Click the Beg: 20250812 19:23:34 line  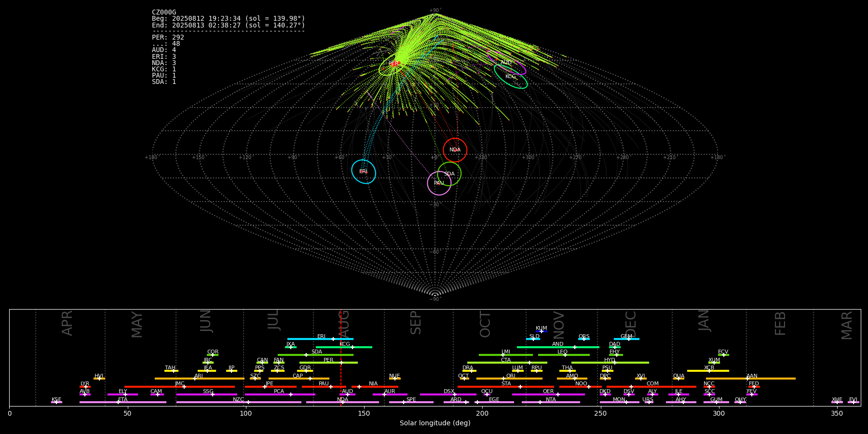(229, 19)
